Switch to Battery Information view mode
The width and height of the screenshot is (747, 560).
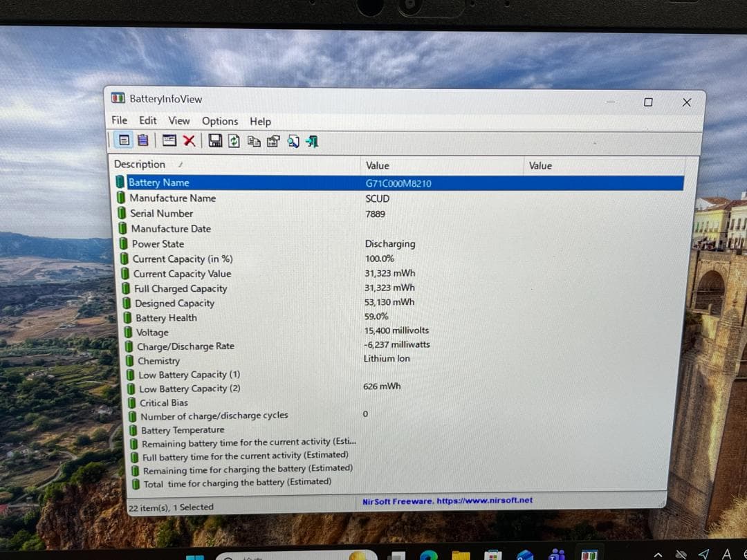pyautogui.click(x=124, y=142)
